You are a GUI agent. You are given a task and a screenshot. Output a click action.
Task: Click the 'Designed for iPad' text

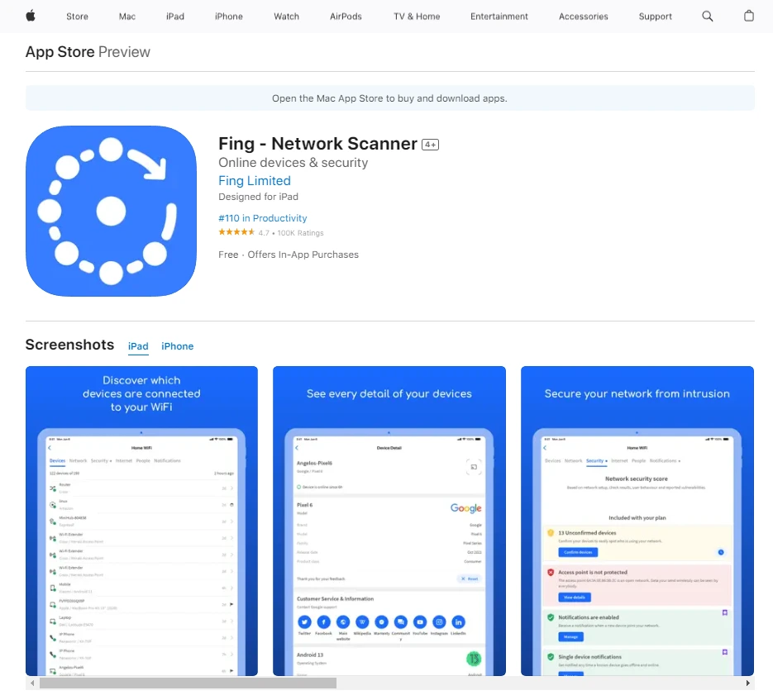(x=258, y=197)
